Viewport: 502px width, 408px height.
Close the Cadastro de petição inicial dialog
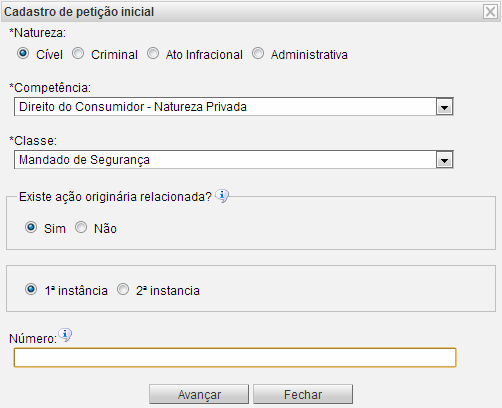coord(490,12)
